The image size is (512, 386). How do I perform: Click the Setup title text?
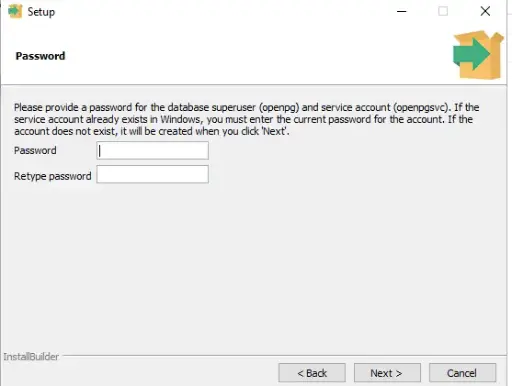41,12
